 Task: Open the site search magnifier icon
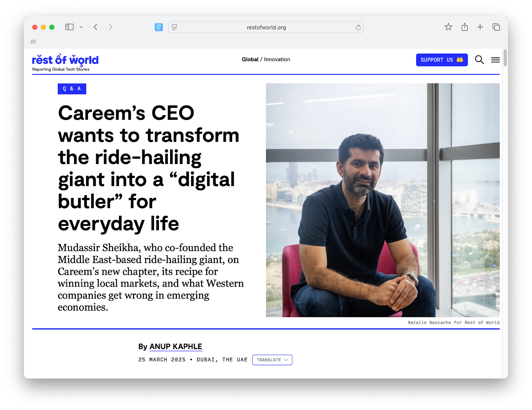tap(479, 60)
